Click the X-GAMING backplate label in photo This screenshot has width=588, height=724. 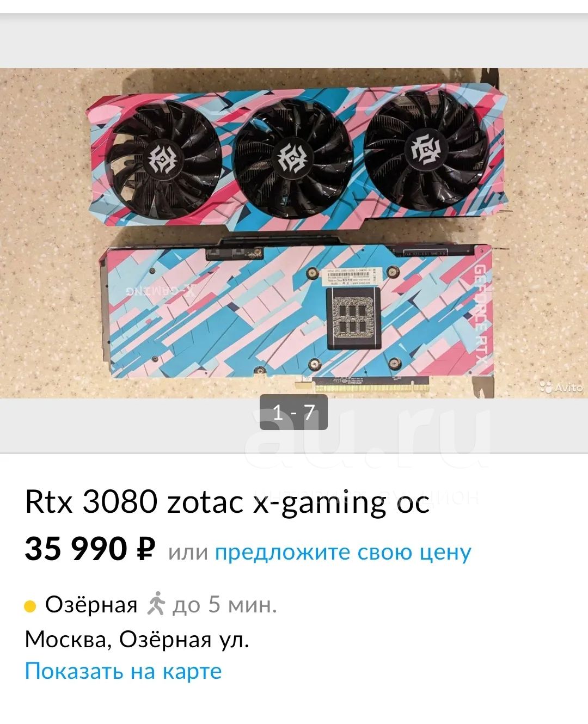pos(161,290)
